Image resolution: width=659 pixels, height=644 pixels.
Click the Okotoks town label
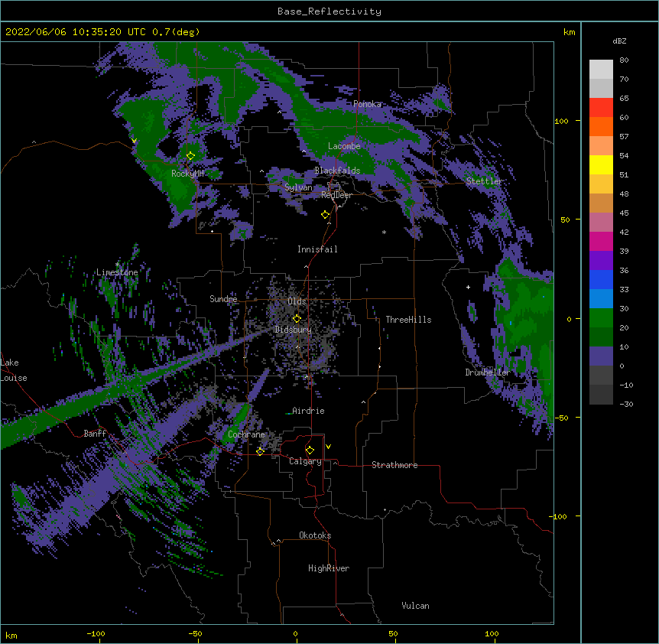(315, 535)
